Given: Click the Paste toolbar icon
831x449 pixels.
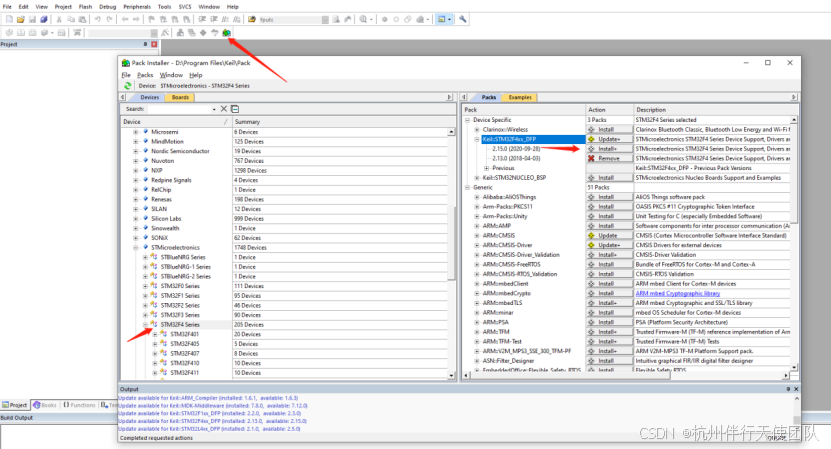Looking at the screenshot, I should click(82, 20).
